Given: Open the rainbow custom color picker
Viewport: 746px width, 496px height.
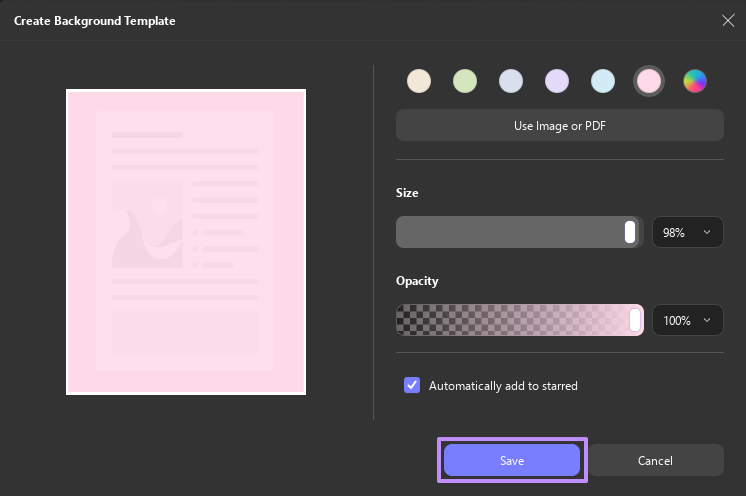Looking at the screenshot, I should [x=695, y=81].
